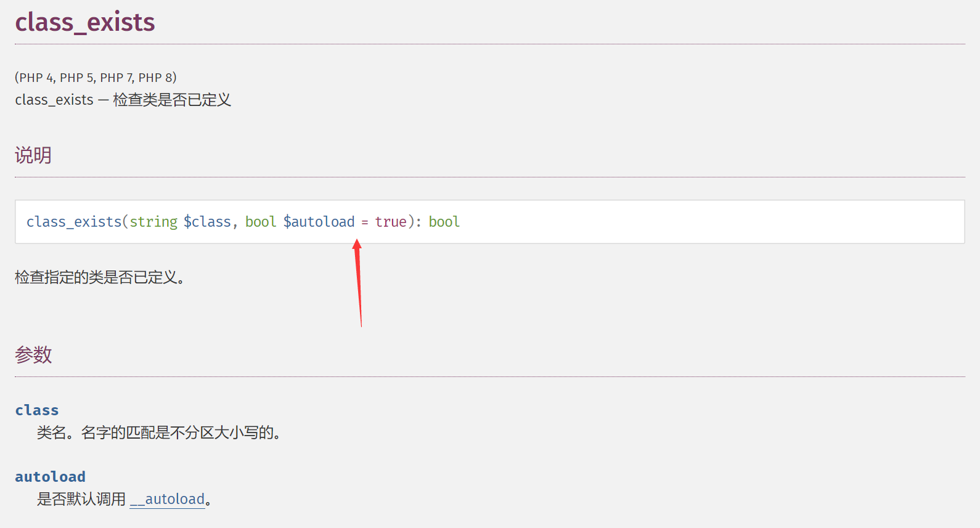Viewport: 980px width, 528px height.
Task: Click the bool return type after the colon
Action: (x=444, y=222)
